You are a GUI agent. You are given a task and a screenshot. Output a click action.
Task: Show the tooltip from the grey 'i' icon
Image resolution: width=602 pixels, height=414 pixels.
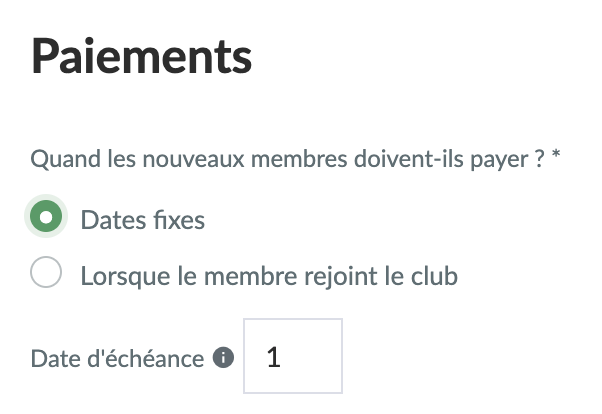coord(223,358)
